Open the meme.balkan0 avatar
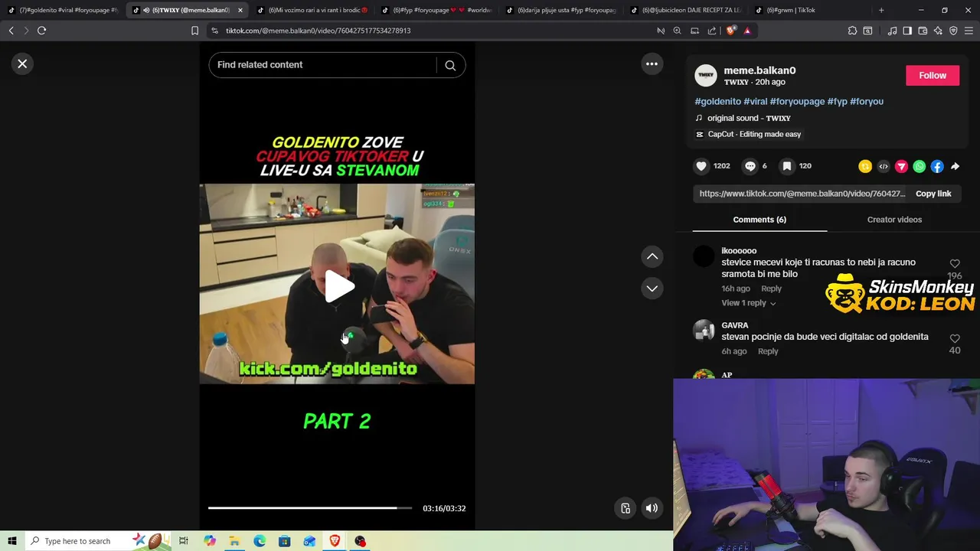This screenshot has width=980, height=551. (x=706, y=75)
